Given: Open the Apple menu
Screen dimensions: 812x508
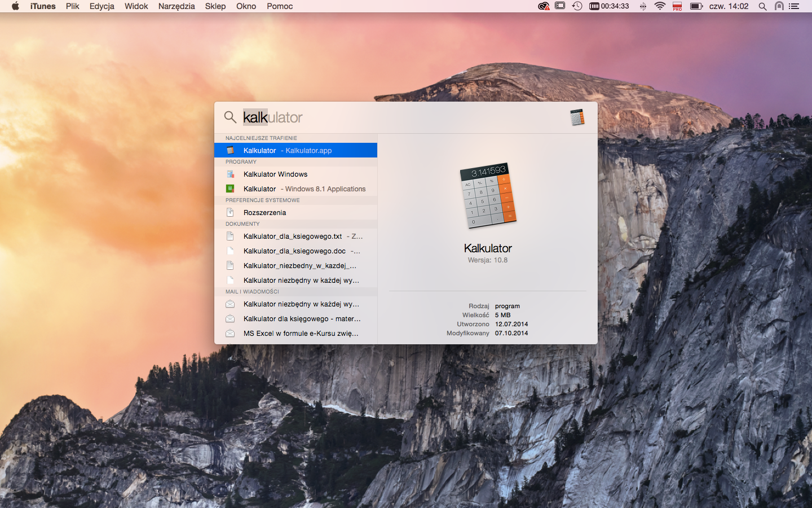Looking at the screenshot, I should pos(15,6).
